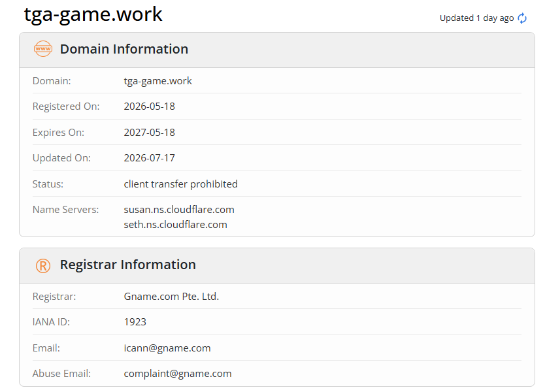Click the 'IANA ID:' label
This screenshot has height=392, width=545.
tap(51, 322)
